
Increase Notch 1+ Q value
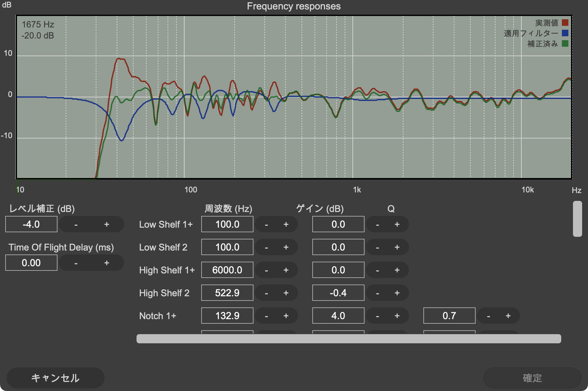click(508, 316)
